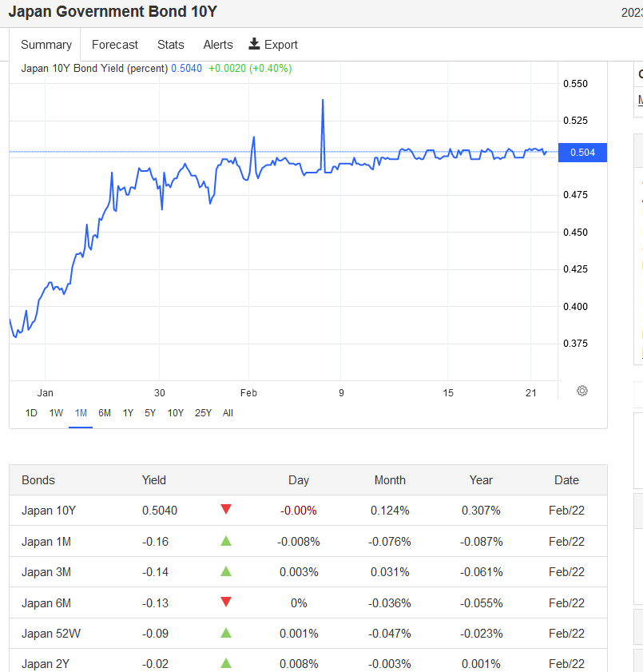Select the 5Y time range
Screen dimensions: 643x672
(x=150, y=413)
